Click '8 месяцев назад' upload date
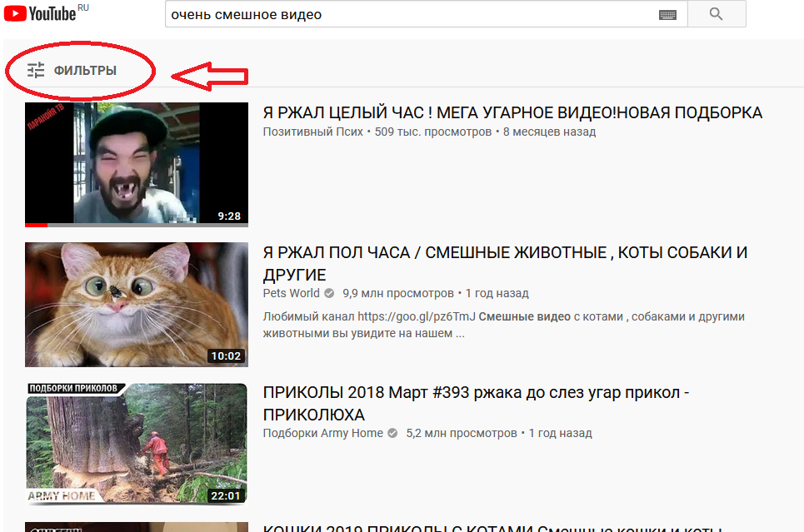Screen dimensions: 804x532 click(x=549, y=132)
